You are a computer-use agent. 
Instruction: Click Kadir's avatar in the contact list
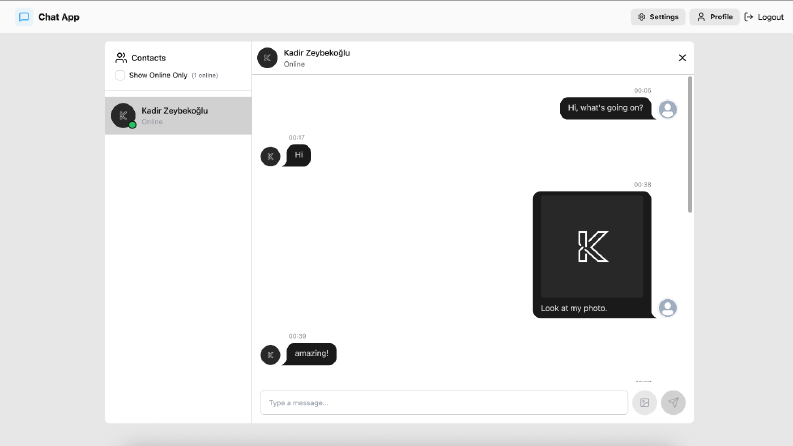point(123,116)
